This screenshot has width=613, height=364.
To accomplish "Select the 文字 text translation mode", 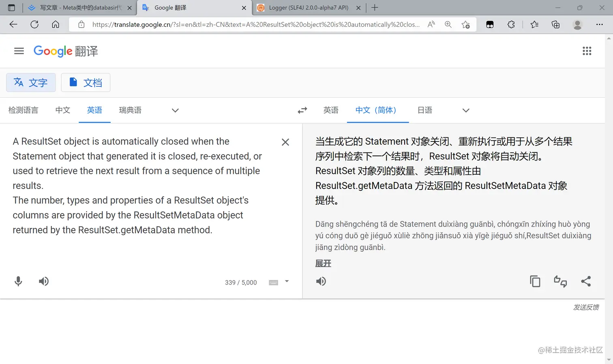I will (x=31, y=83).
